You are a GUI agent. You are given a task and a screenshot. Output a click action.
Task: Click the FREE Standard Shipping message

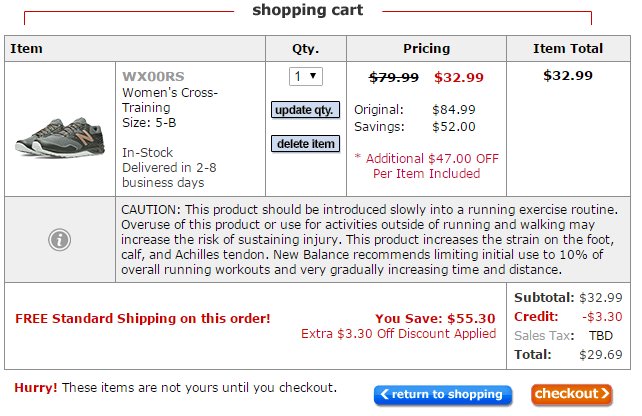click(x=142, y=318)
